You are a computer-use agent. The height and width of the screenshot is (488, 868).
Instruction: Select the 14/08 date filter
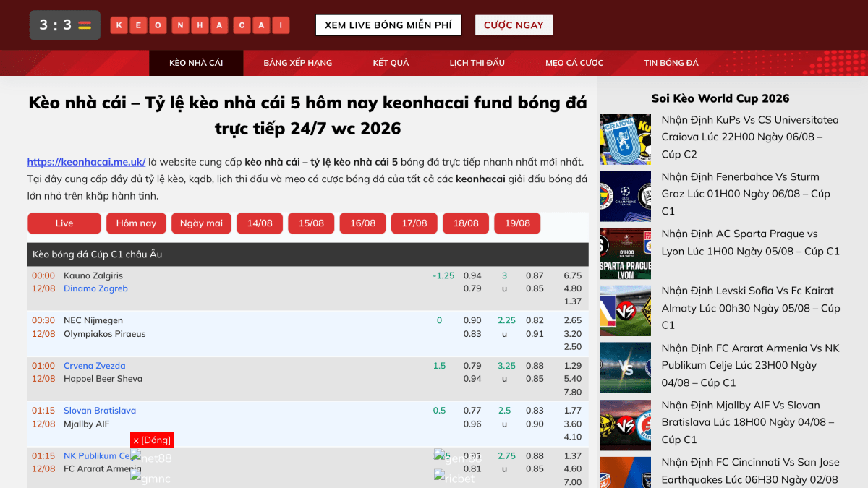[260, 223]
